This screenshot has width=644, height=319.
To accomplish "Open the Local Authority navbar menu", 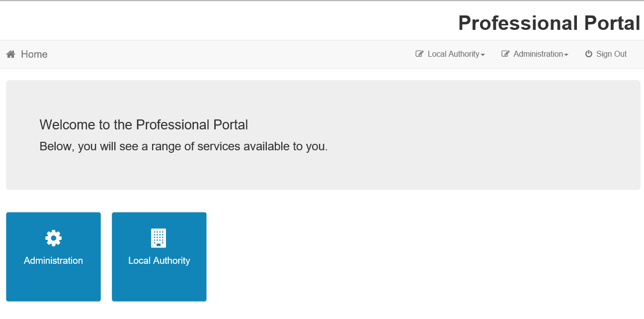I will tap(450, 54).
